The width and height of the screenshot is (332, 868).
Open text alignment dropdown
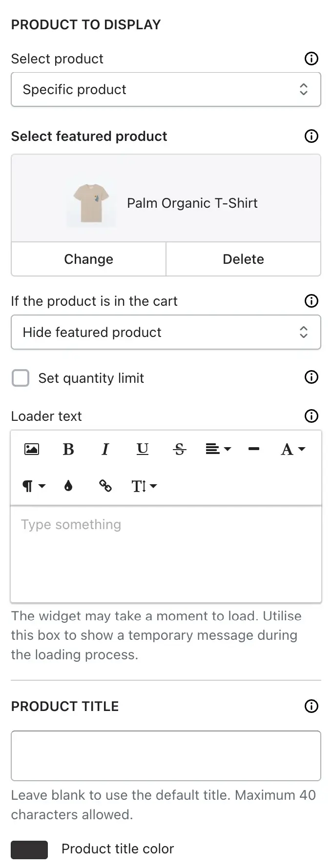pyautogui.click(x=218, y=449)
